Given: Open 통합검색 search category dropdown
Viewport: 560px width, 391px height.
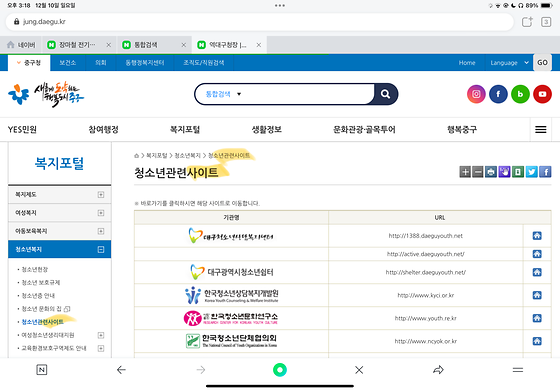Looking at the screenshot, I should pyautogui.click(x=224, y=94).
